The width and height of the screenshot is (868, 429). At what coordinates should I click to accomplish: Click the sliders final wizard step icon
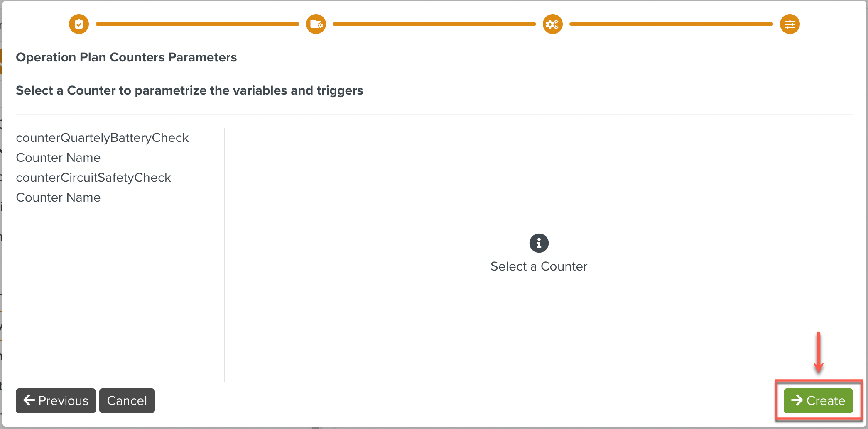pyautogui.click(x=790, y=24)
